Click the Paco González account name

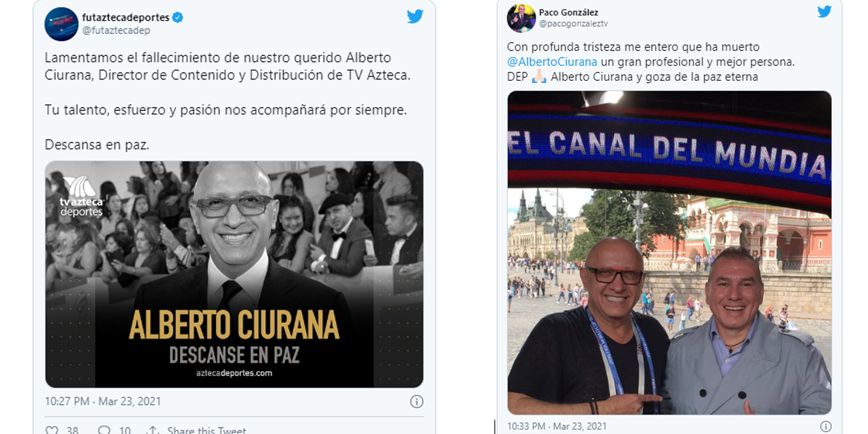[568, 12]
